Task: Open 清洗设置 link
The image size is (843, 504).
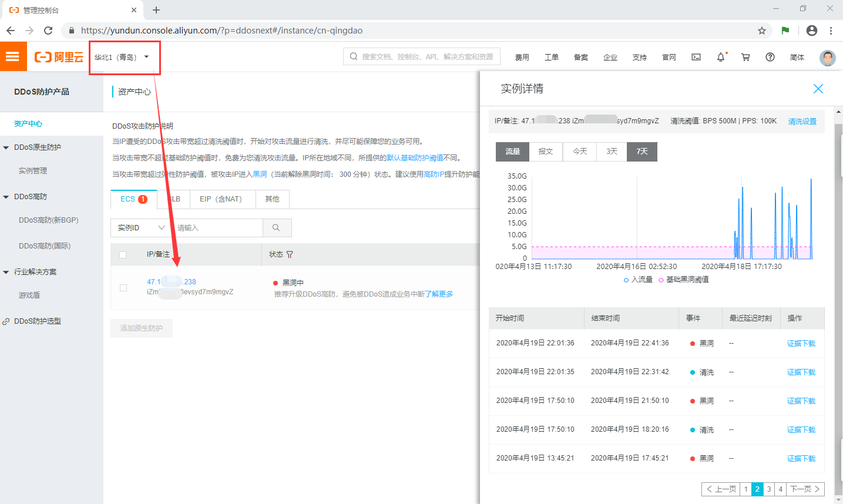Action: pos(802,122)
